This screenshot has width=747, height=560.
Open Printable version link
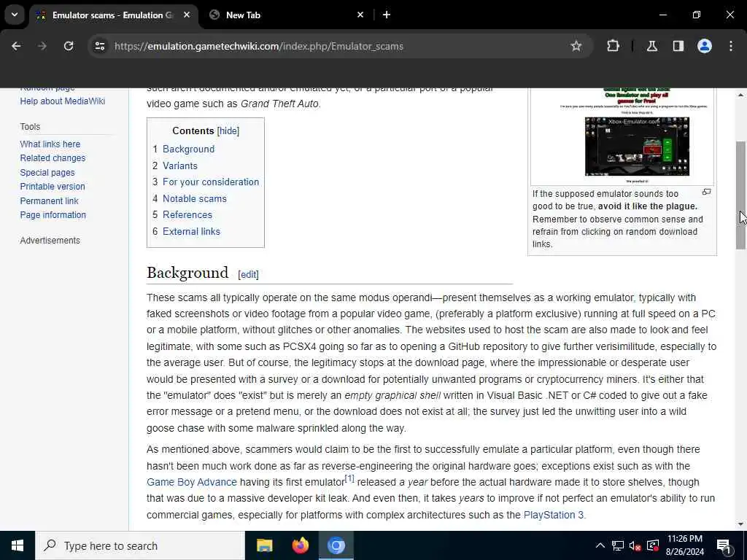[x=53, y=186]
